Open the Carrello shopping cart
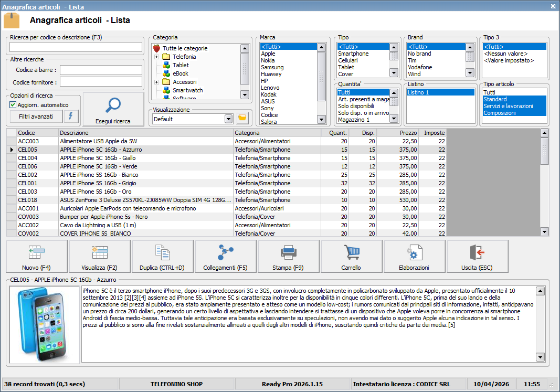Viewport: 560px width, 392px height. (x=351, y=256)
